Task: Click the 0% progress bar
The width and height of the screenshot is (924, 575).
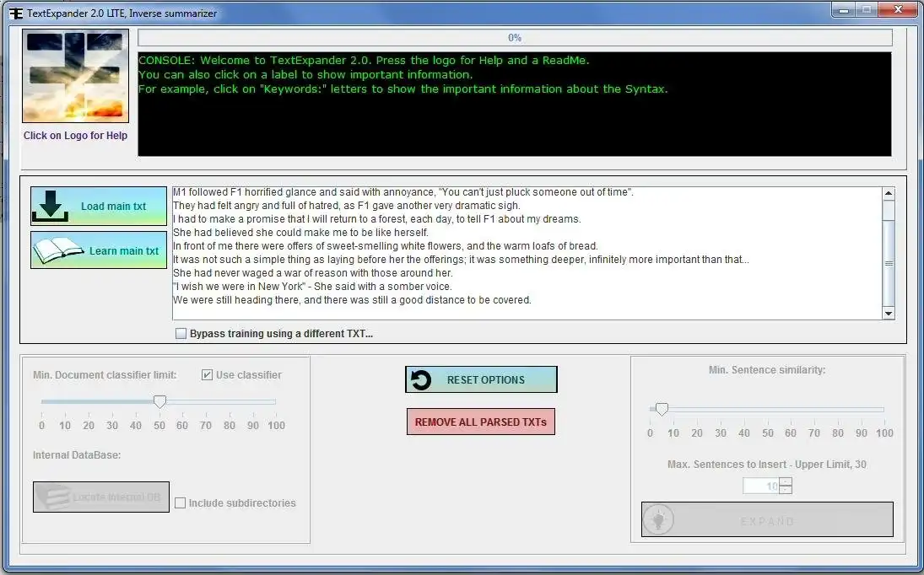Action: coord(515,38)
